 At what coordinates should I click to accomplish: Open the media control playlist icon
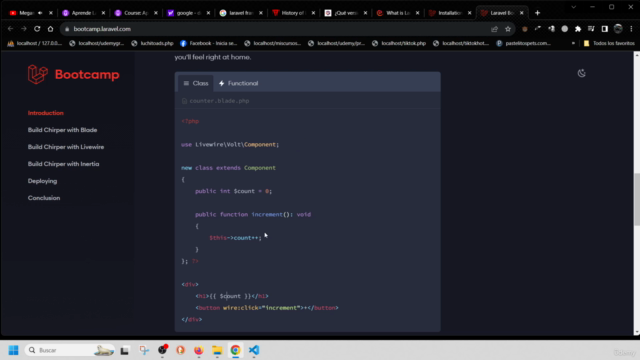tap(591, 29)
